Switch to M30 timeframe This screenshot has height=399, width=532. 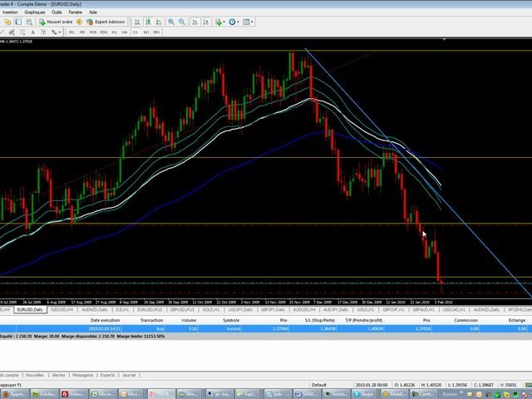(x=104, y=32)
